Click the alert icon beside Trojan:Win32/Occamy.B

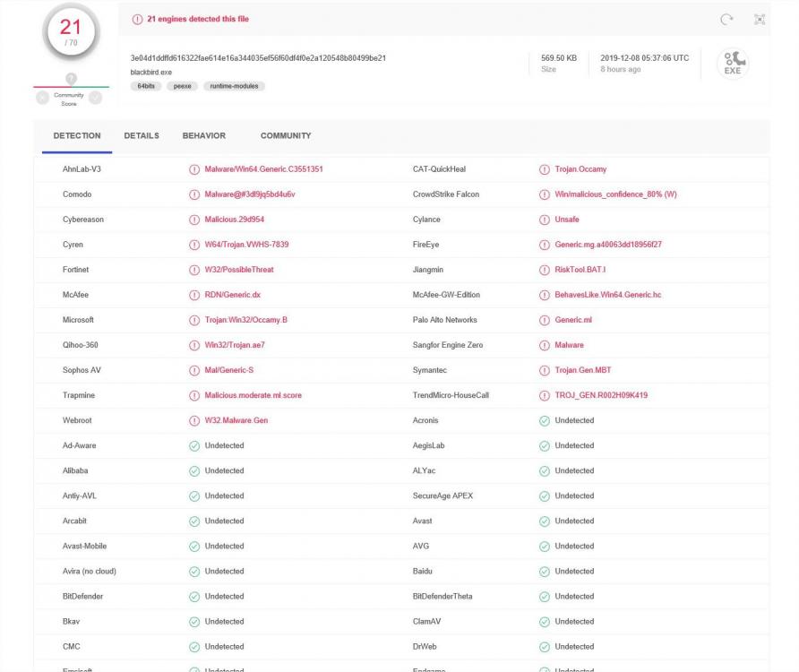194,320
